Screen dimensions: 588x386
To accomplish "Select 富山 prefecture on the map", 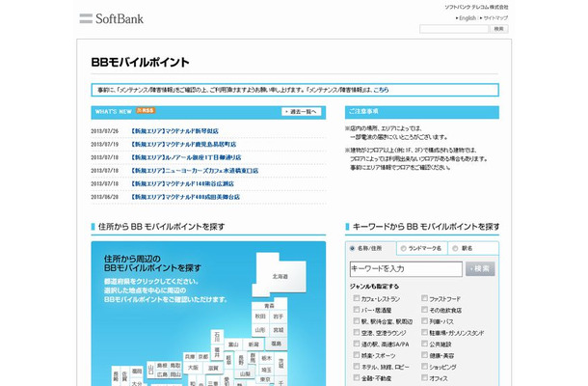I will pos(233,345).
